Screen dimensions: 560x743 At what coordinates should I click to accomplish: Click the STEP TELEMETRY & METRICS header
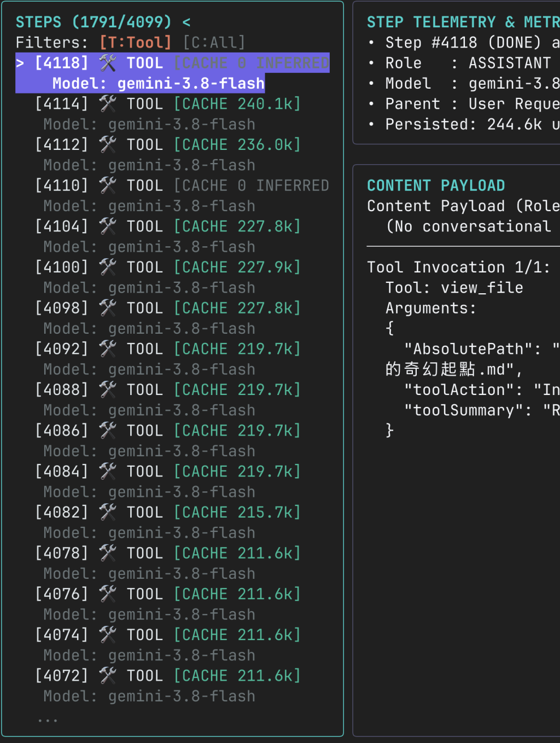pos(463,22)
